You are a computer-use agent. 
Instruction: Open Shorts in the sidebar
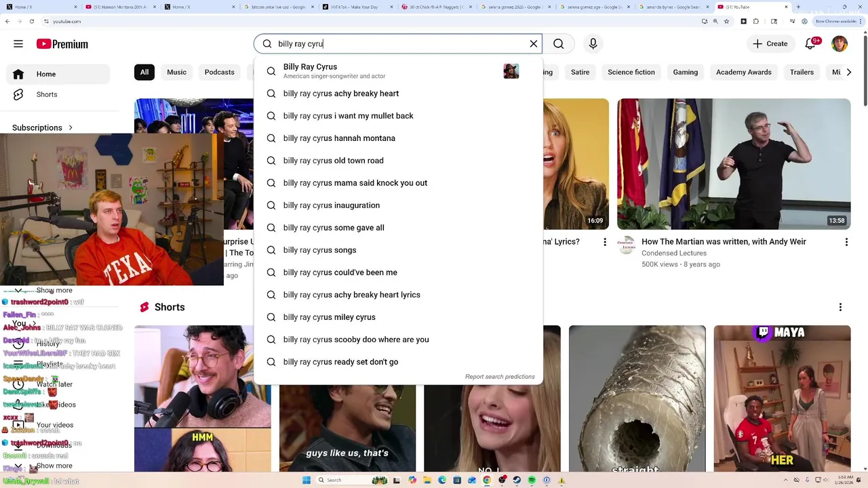(58, 94)
